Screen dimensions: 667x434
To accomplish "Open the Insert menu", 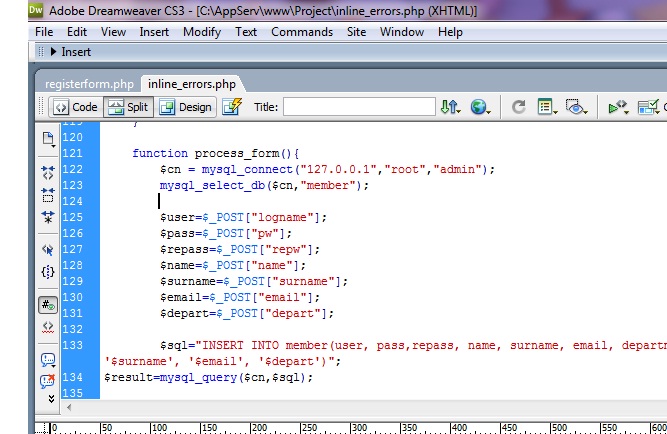I will (154, 32).
